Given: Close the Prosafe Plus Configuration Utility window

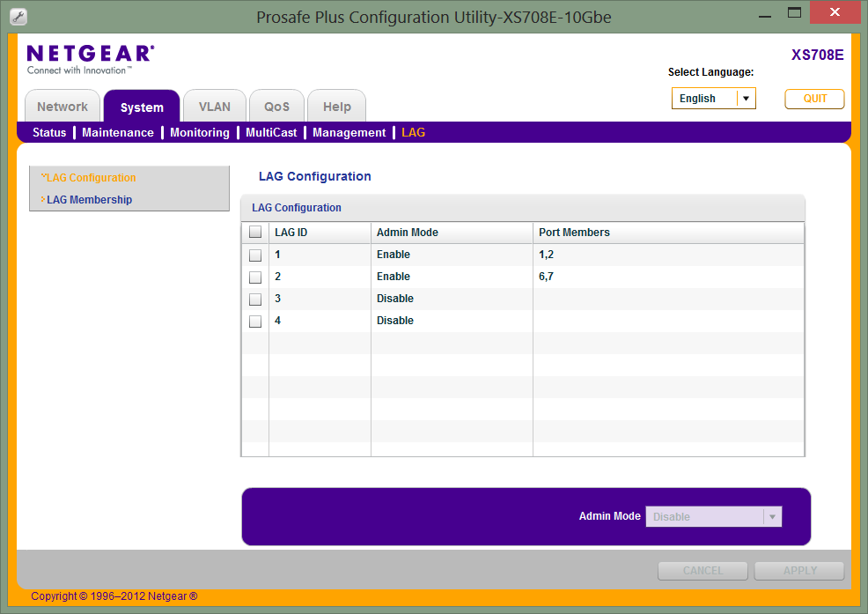Looking at the screenshot, I should 835,12.
